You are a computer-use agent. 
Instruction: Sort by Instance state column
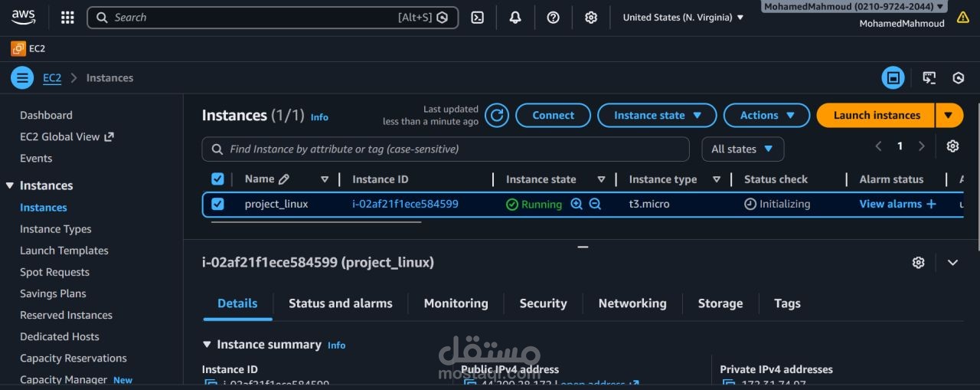pyautogui.click(x=601, y=179)
